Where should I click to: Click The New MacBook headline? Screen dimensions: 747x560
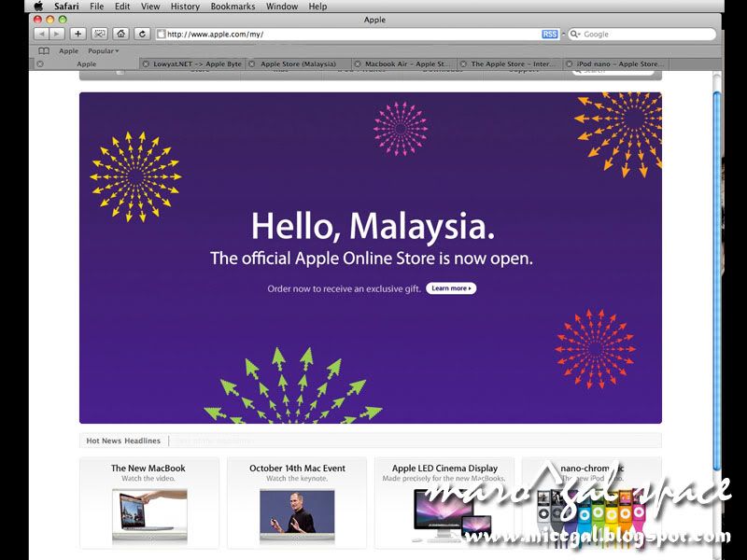pos(148,469)
